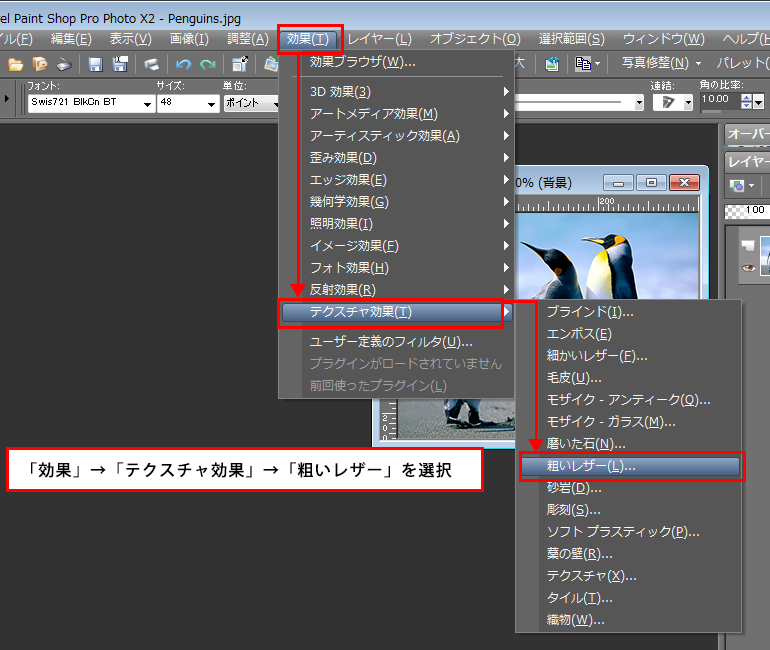Open the アーティスティック効果(A) submenu
This screenshot has height=650, width=770.
tap(396, 136)
